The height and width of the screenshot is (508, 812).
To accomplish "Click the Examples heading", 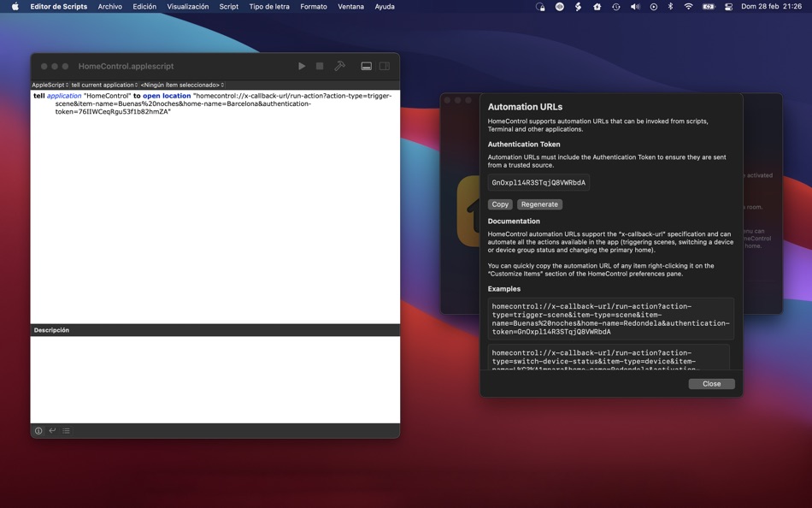I will point(504,289).
